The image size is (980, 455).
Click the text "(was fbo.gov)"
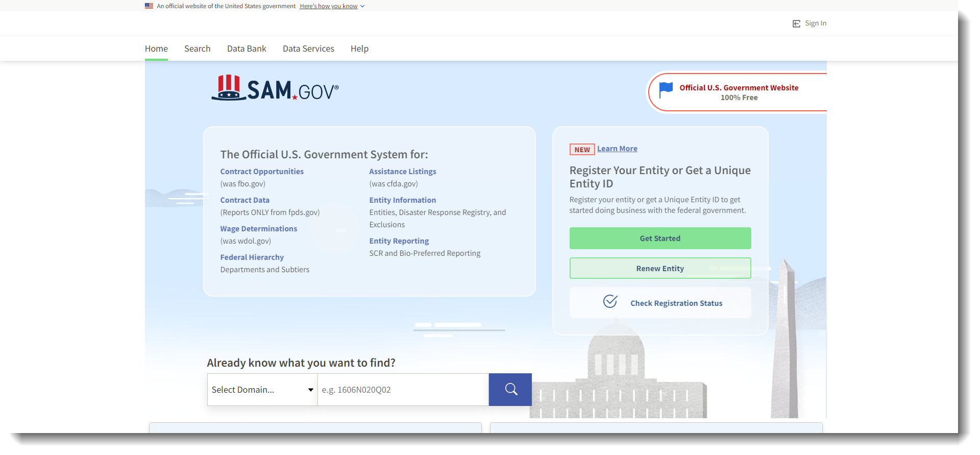(243, 184)
